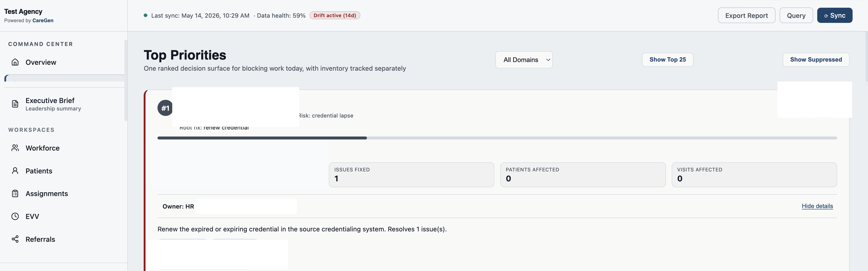Click the Drift active (14d) badge

coord(335,15)
